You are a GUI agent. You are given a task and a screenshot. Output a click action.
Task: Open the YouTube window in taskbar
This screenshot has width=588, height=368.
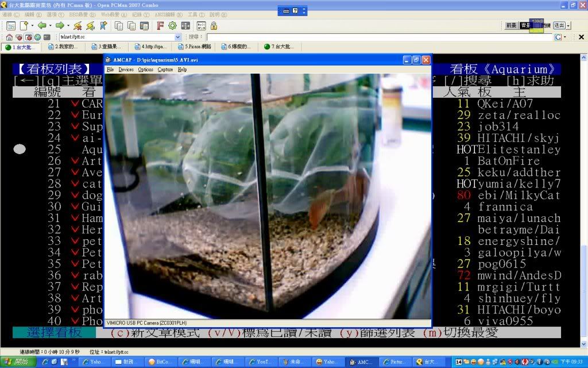pyautogui.click(x=261, y=362)
